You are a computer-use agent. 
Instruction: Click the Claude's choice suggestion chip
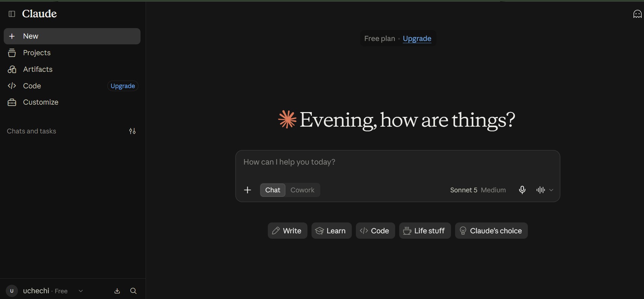(491, 231)
